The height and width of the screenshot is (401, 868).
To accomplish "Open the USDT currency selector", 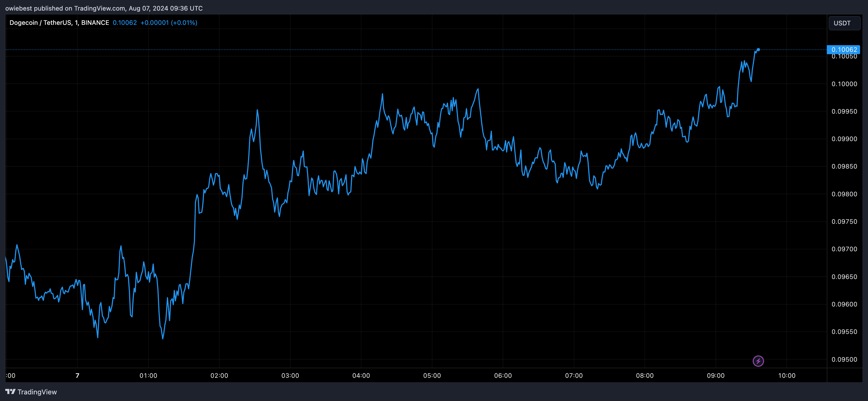I will [844, 23].
